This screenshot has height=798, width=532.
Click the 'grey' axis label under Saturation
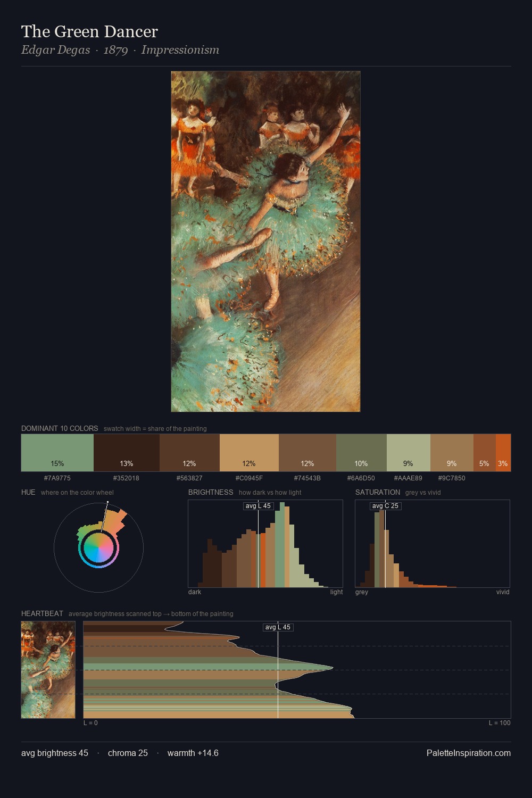click(362, 592)
